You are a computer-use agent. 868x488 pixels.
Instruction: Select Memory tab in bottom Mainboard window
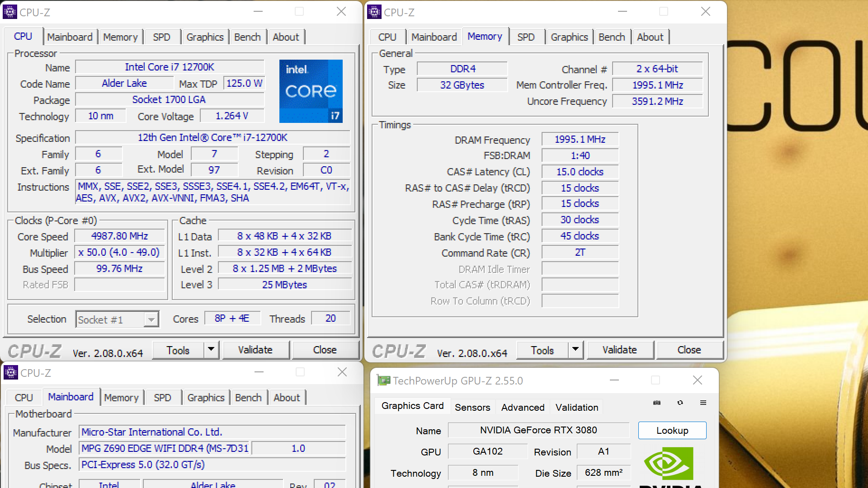coord(121,398)
